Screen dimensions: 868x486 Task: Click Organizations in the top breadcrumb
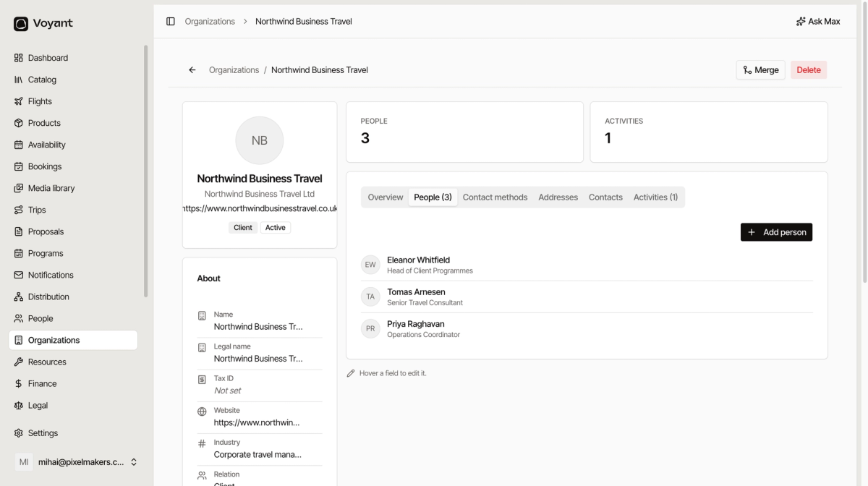tap(210, 22)
